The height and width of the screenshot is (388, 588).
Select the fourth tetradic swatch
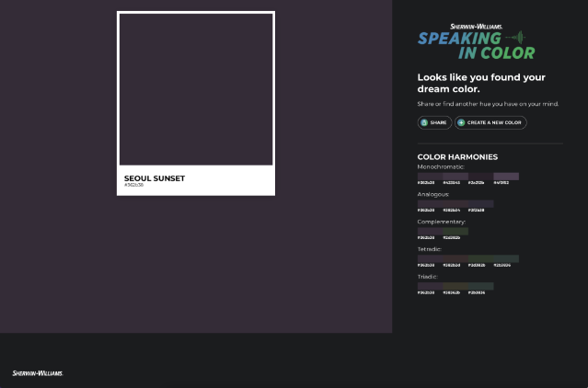pos(506,259)
